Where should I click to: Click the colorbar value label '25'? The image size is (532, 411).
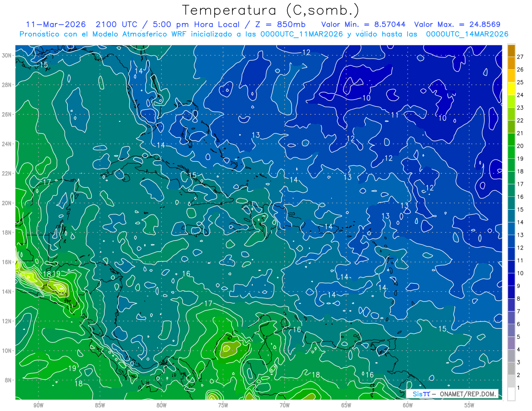(x=520, y=82)
